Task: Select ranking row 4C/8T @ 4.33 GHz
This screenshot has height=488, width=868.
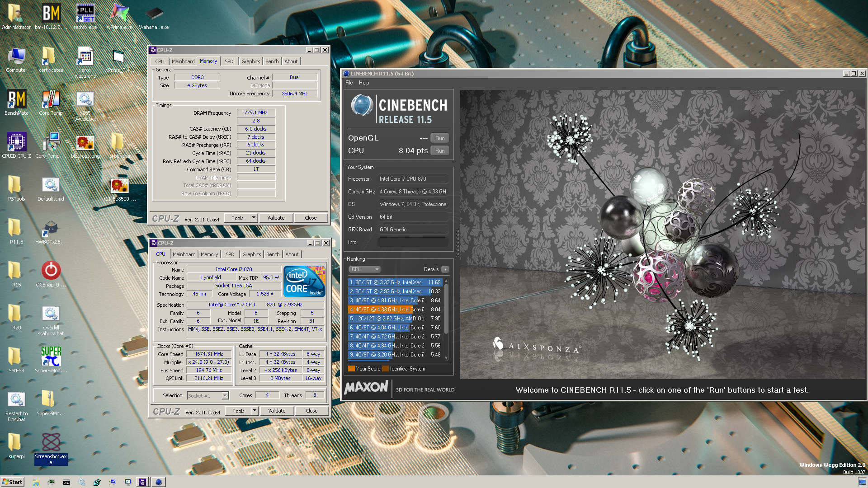Action: tap(395, 310)
